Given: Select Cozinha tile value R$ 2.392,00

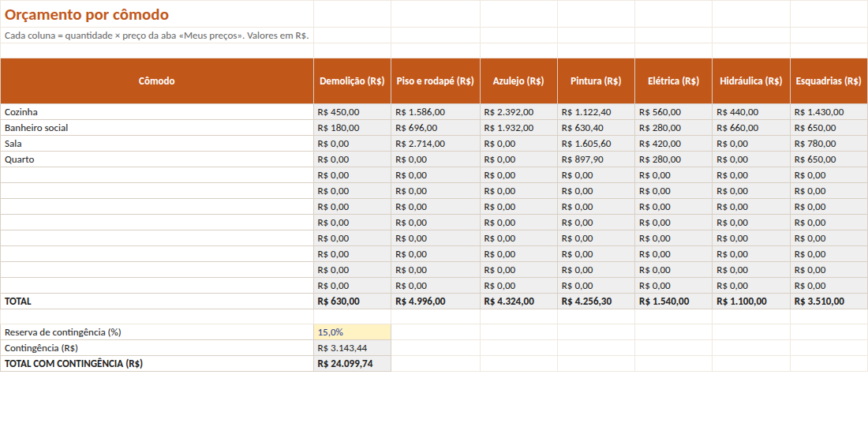Looking at the screenshot, I should (518, 112).
